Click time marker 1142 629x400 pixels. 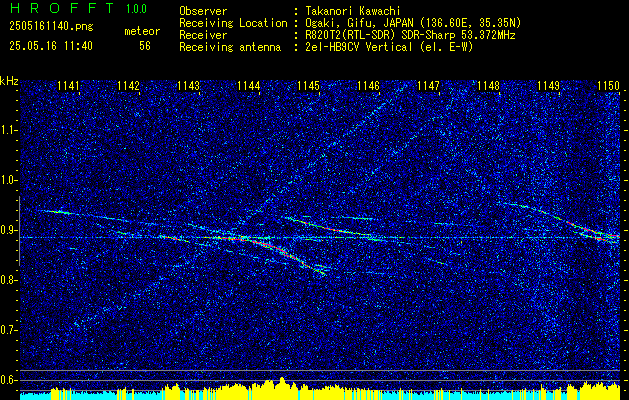(x=128, y=85)
